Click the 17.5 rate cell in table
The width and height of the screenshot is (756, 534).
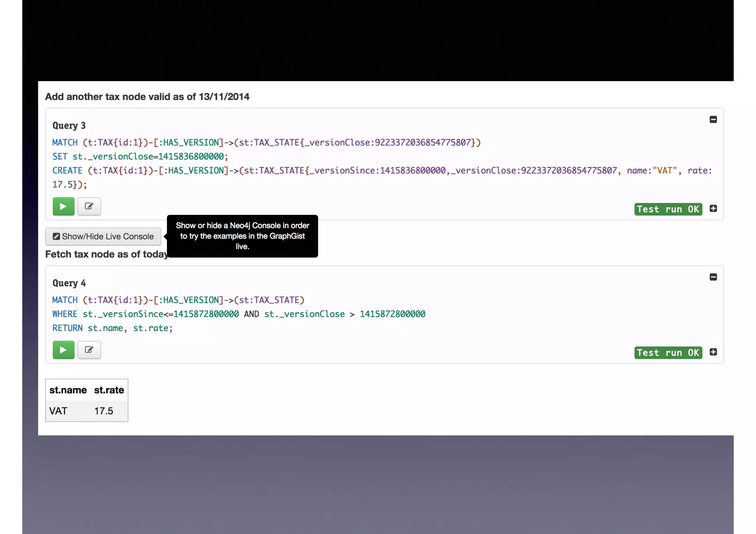(x=103, y=411)
